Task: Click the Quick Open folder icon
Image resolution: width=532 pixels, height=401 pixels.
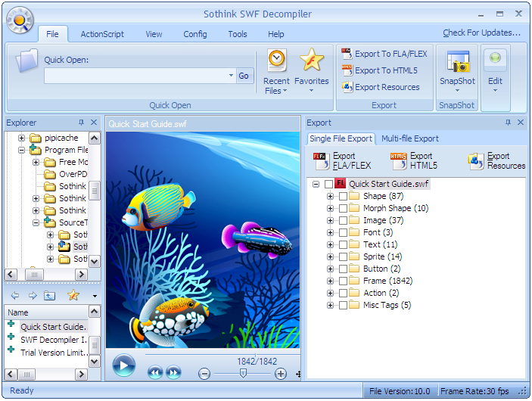Action: coord(26,61)
